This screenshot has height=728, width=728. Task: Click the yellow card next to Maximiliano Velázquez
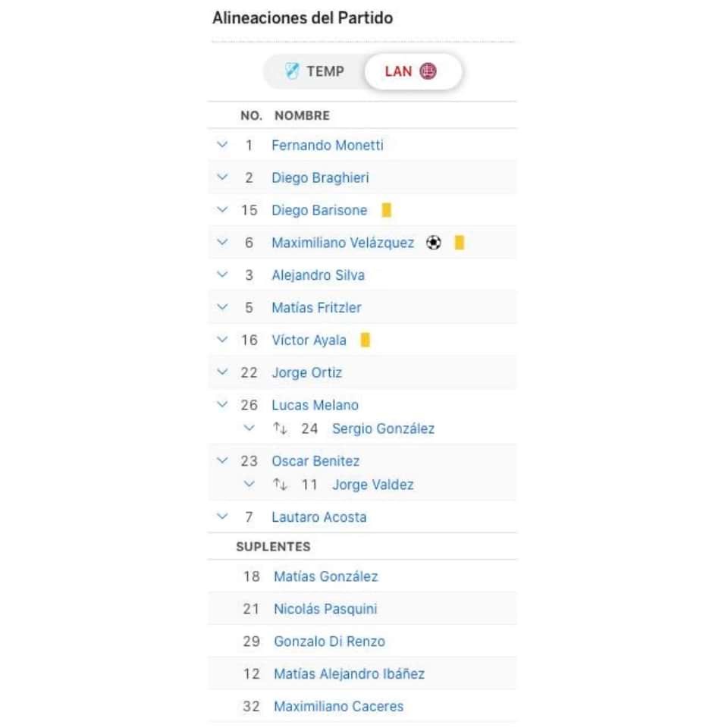[460, 243]
